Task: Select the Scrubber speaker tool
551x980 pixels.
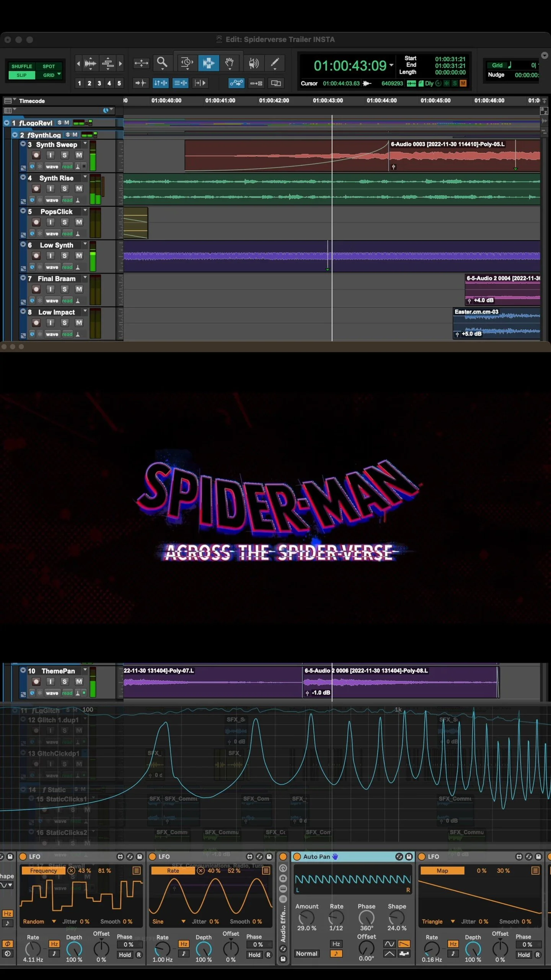Action: tap(253, 63)
